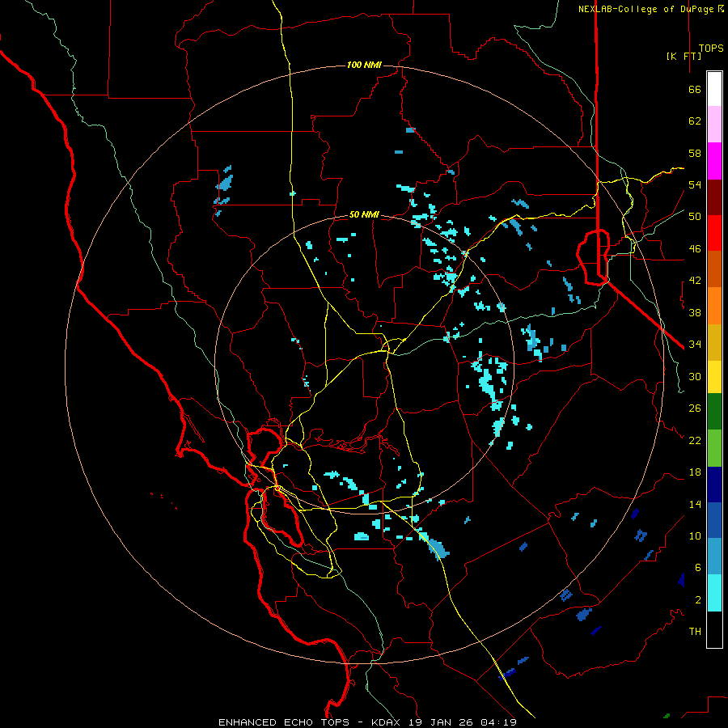
Task: Select the "6" legend value
Action: click(x=698, y=567)
